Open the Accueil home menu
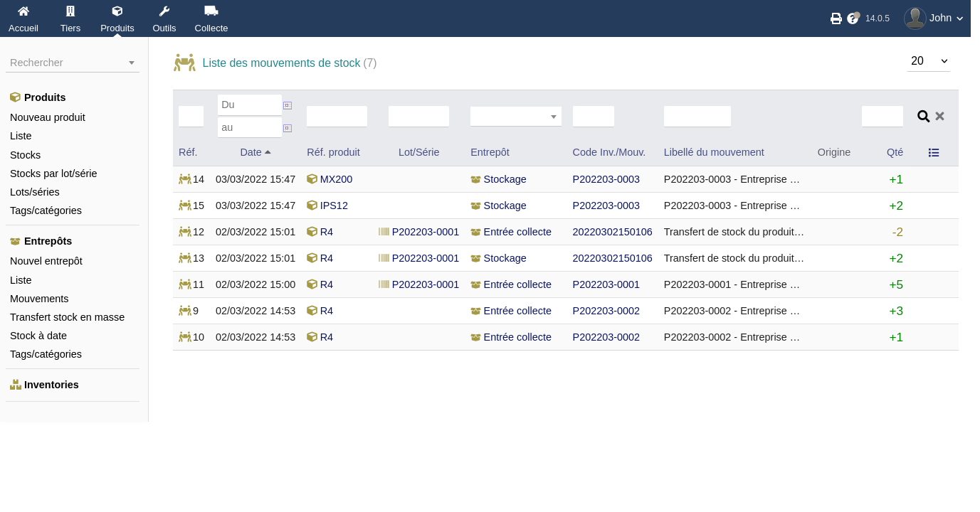This screenshot has height=512, width=980. (x=23, y=19)
